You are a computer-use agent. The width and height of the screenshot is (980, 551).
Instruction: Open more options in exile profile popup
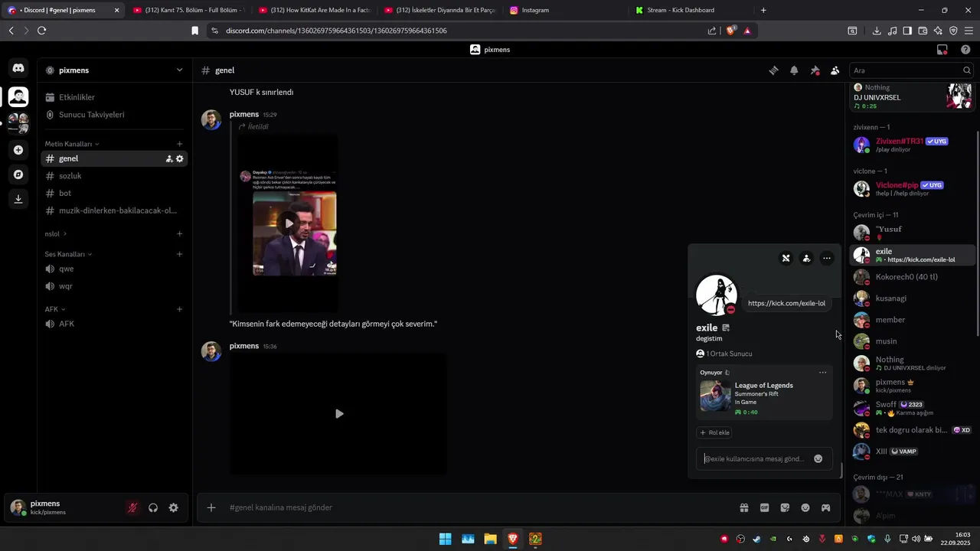point(827,259)
